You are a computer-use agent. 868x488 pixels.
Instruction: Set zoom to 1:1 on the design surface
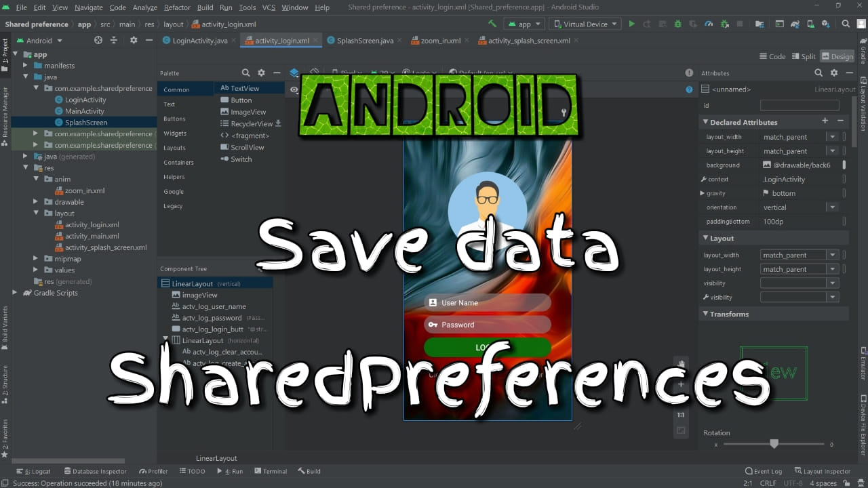[681, 414]
